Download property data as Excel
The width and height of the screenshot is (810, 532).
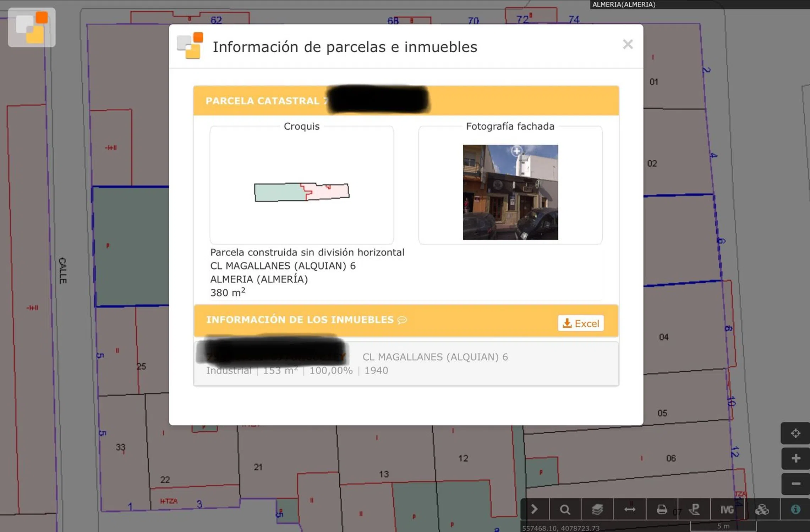point(581,323)
